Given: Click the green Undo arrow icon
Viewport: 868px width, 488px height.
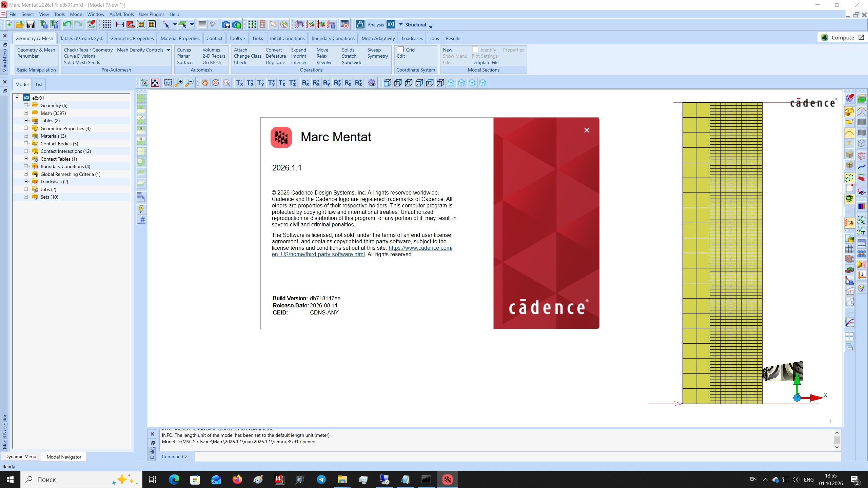Looking at the screenshot, I should pos(67,24).
